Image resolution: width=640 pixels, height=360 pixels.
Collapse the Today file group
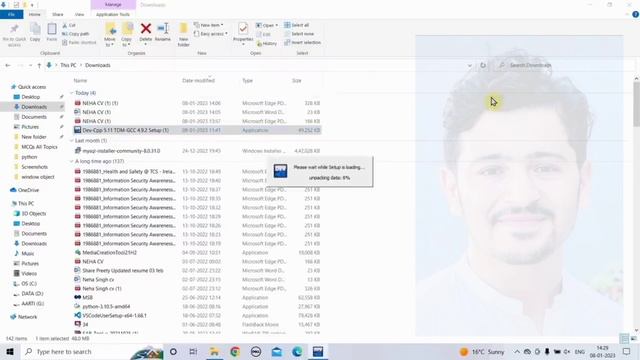[x=72, y=93]
